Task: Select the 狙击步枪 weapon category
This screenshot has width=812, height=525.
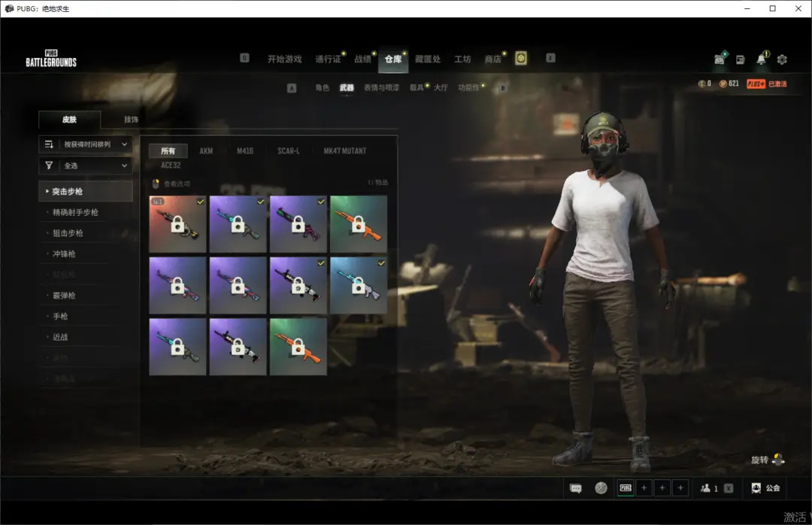Action: tap(68, 233)
